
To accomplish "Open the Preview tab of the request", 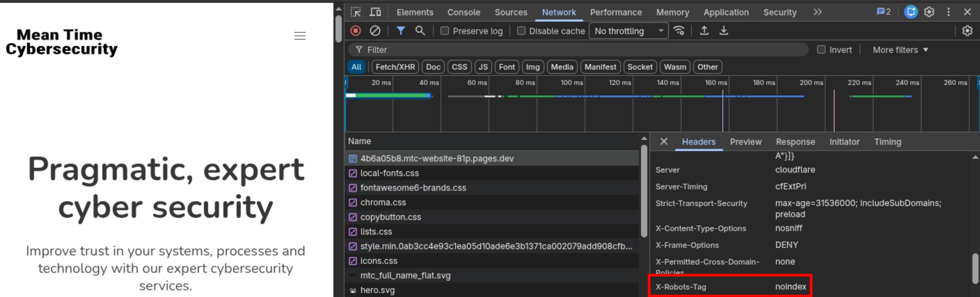I will (x=746, y=142).
